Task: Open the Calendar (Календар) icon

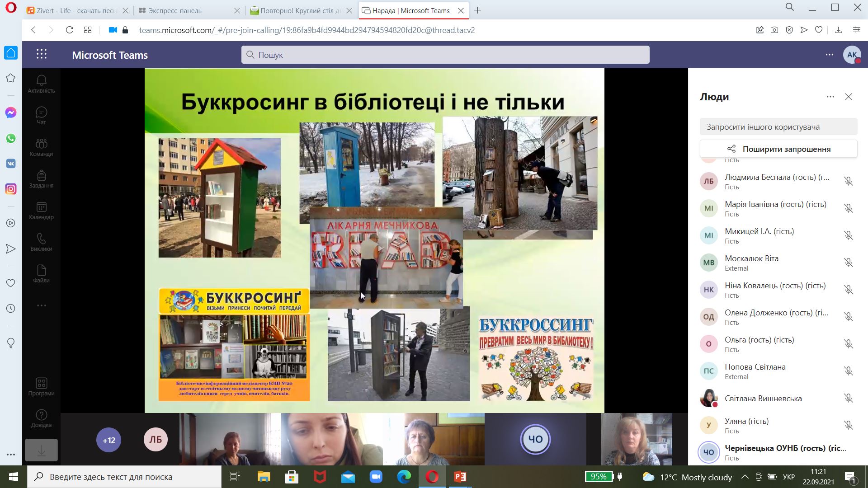Action: point(41,211)
